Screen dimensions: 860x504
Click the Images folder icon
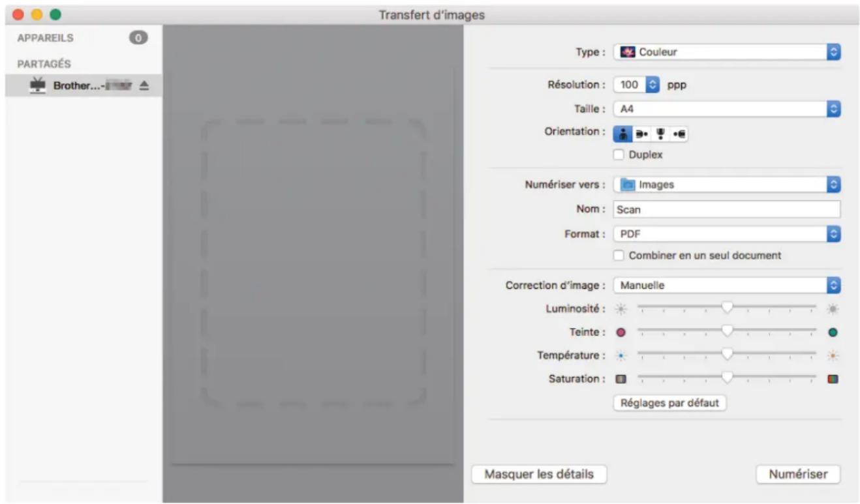[x=627, y=185]
